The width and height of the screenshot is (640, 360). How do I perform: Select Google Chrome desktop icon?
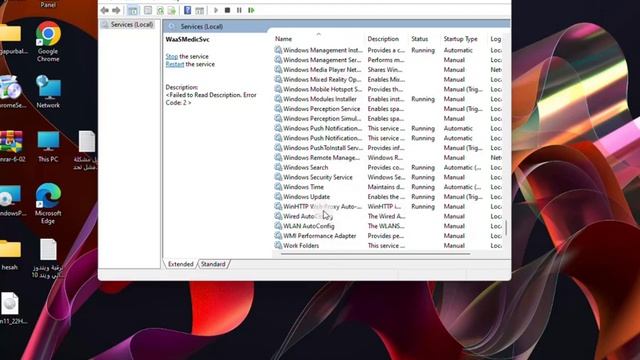(x=48, y=41)
